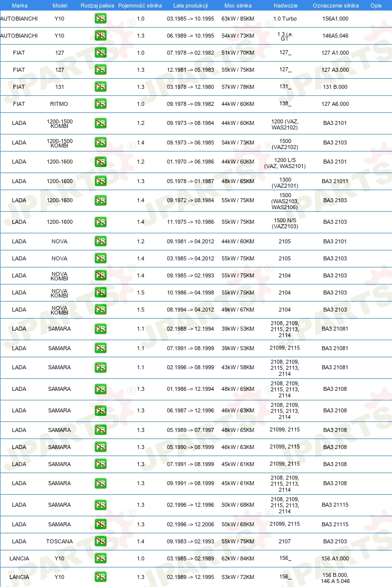Click fuel icon in Samara 1.1 02.1988 row
The height and width of the screenshot is (587, 392).
pos(101,329)
